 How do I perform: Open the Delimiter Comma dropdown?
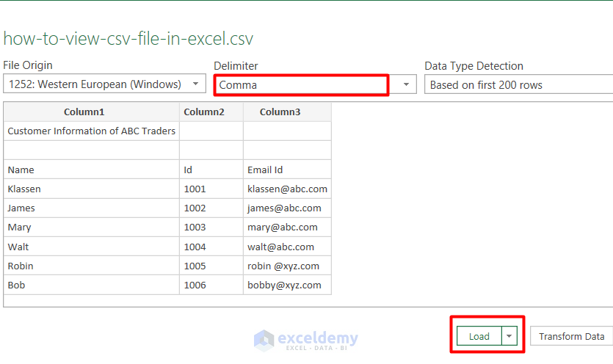tap(315, 84)
